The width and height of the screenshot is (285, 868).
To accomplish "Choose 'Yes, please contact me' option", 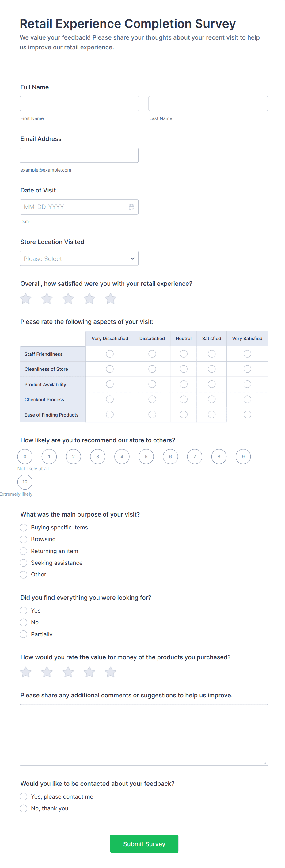I will [x=24, y=796].
